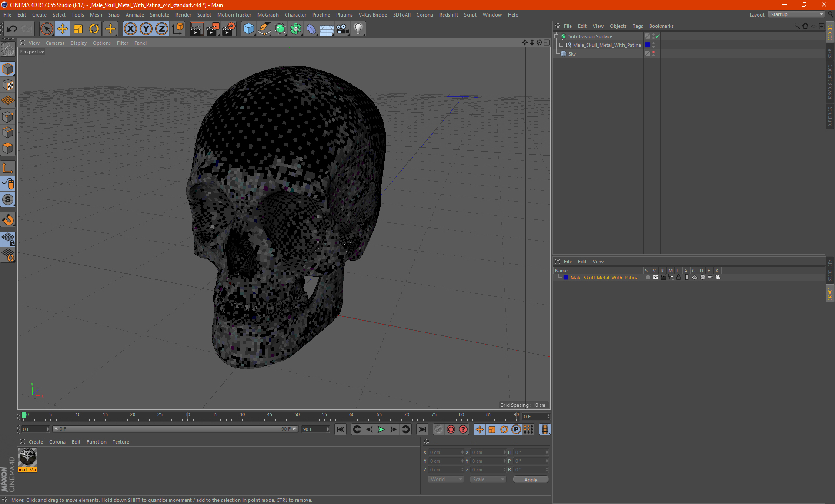Toggle Locked Workplane icon
The height and width of the screenshot is (504, 835).
(x=8, y=239)
